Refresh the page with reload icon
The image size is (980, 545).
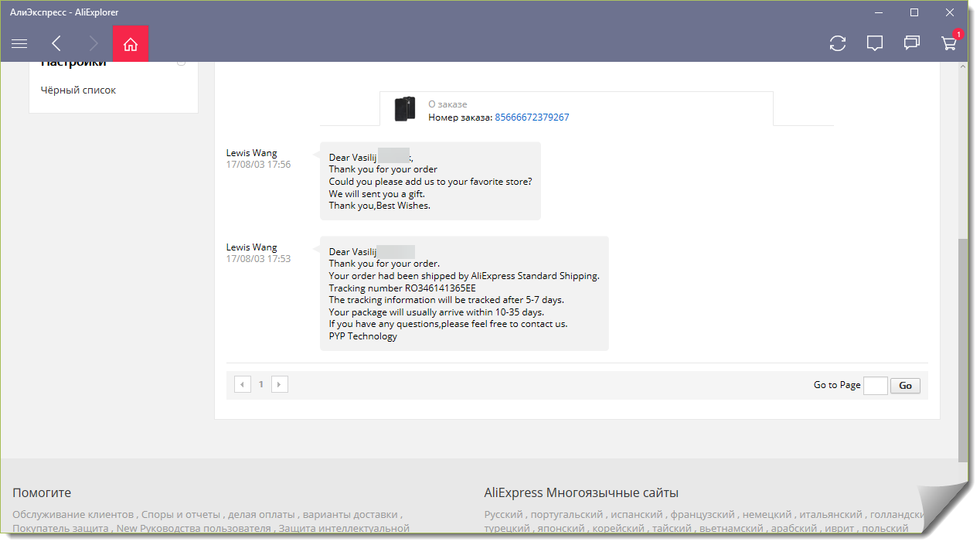(838, 44)
